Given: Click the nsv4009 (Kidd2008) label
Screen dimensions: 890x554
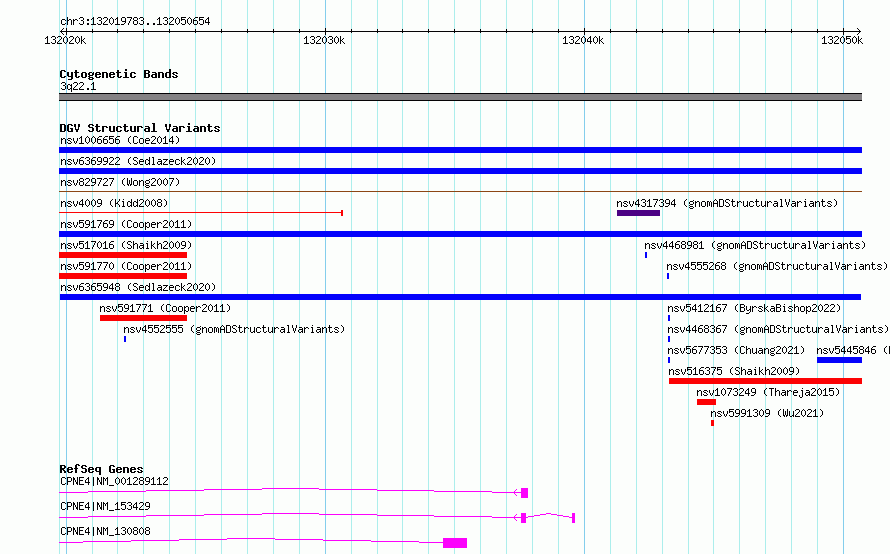Looking at the screenshot, I should pos(114,203).
